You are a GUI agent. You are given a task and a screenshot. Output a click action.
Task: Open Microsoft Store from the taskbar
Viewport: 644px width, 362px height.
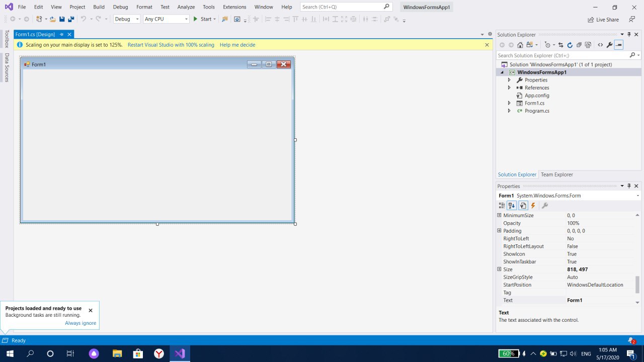tap(138, 353)
